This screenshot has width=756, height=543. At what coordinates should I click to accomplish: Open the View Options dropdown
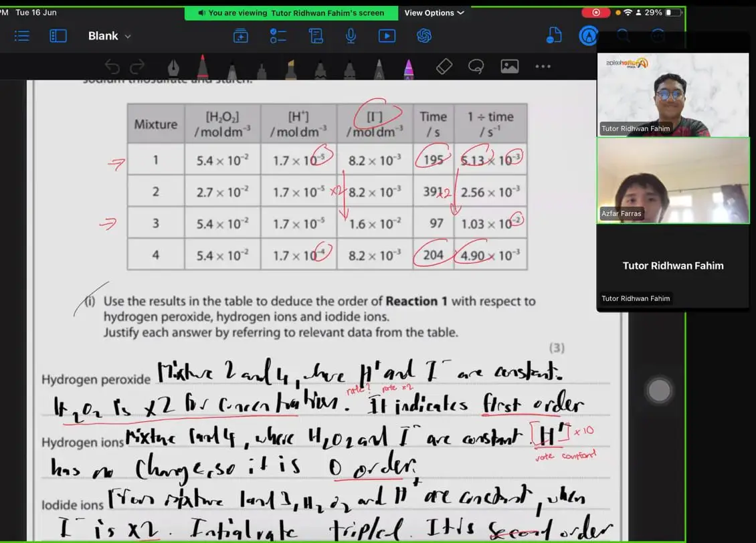(x=434, y=13)
